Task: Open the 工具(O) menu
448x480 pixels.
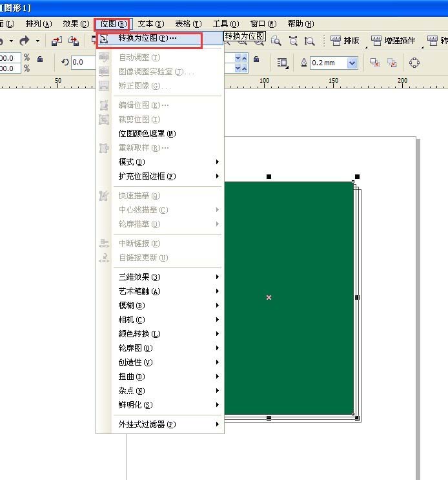Action: coord(226,24)
